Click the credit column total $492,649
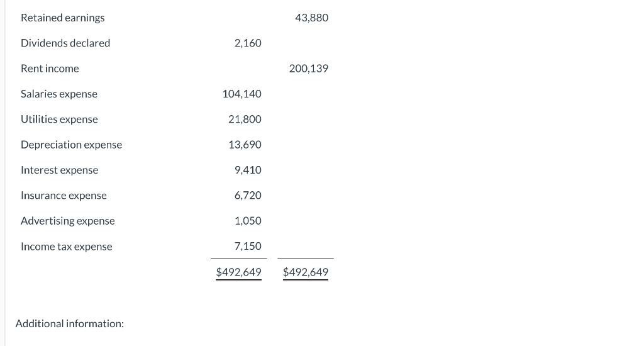Image resolution: width=644 pixels, height=346 pixels. (x=306, y=272)
